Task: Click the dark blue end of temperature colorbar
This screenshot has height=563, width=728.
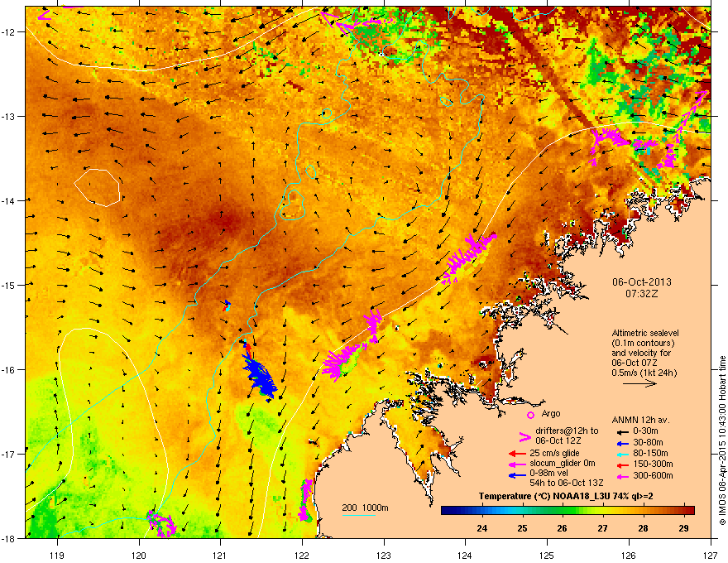Action: click(446, 510)
